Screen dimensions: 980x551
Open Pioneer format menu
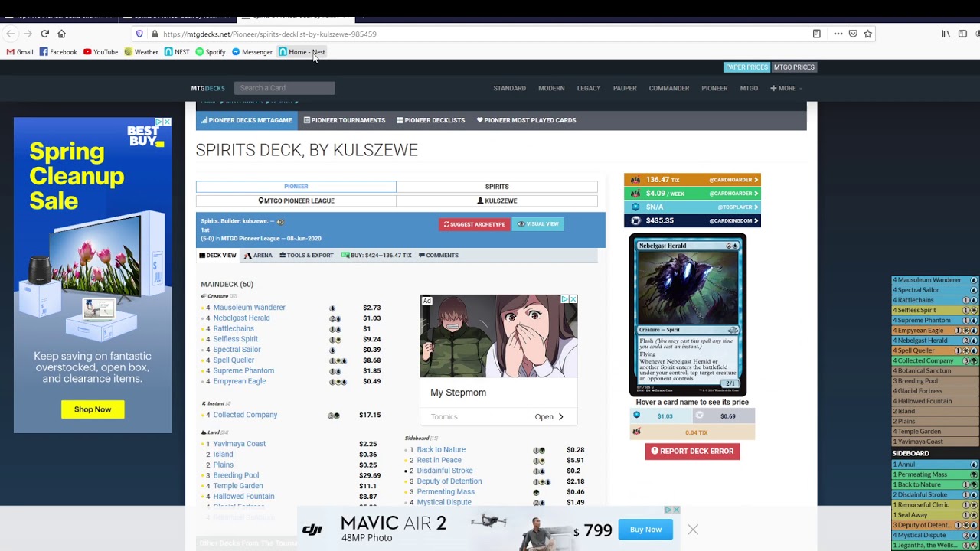click(714, 88)
